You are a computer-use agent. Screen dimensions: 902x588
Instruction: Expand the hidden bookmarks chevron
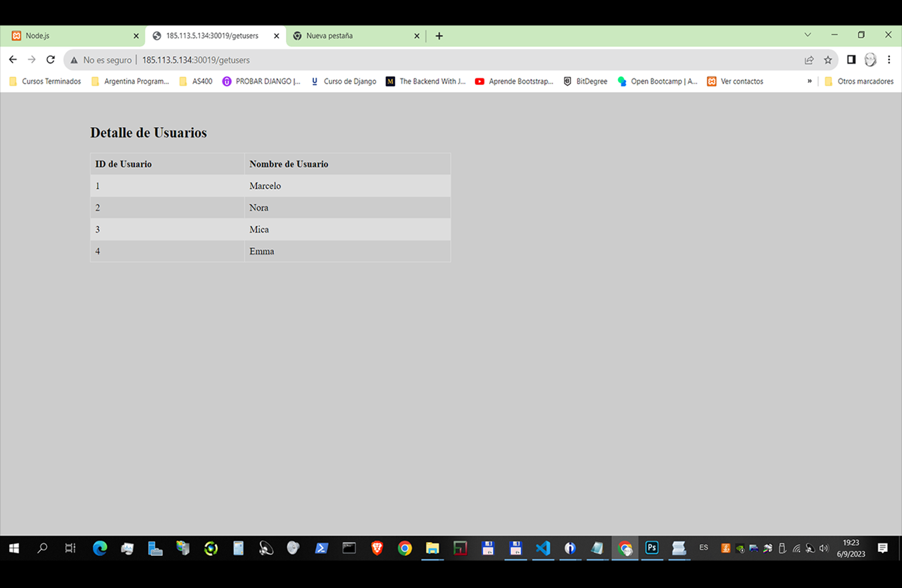(x=808, y=81)
